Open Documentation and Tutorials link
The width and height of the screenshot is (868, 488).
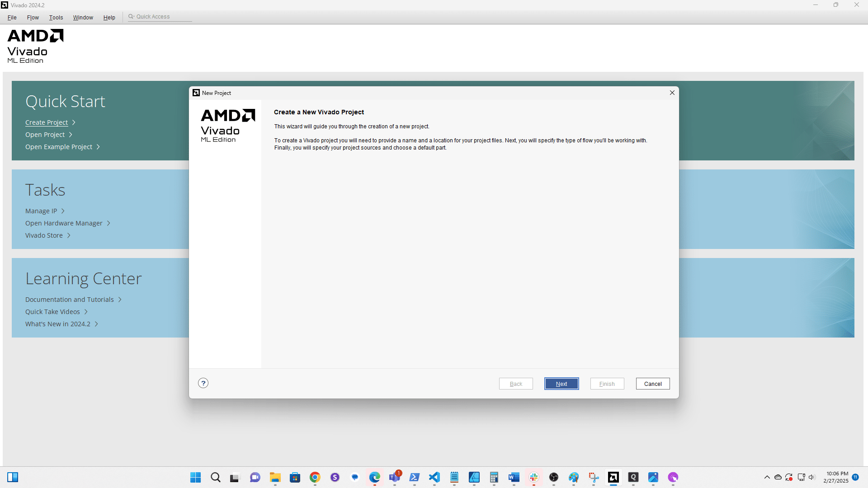(x=70, y=300)
